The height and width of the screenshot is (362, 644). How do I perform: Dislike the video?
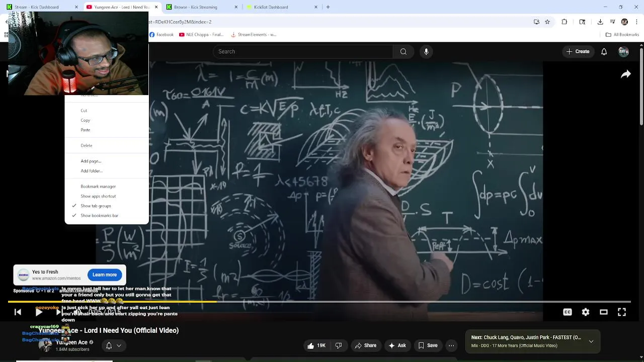click(x=339, y=345)
